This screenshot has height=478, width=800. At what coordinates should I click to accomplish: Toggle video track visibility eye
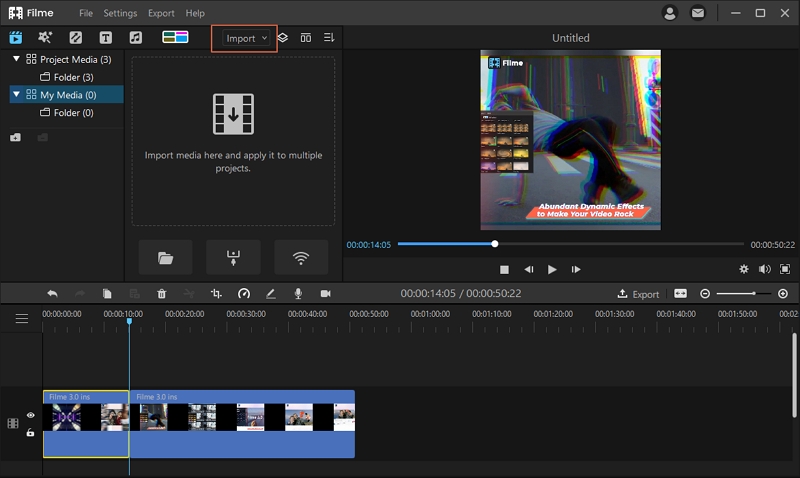tap(31, 415)
